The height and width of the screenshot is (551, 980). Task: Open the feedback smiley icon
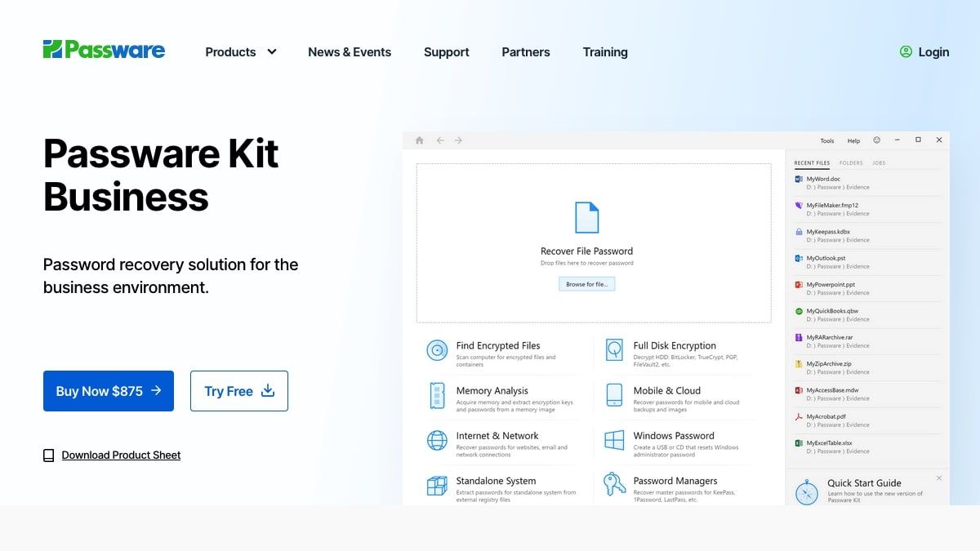(x=876, y=140)
